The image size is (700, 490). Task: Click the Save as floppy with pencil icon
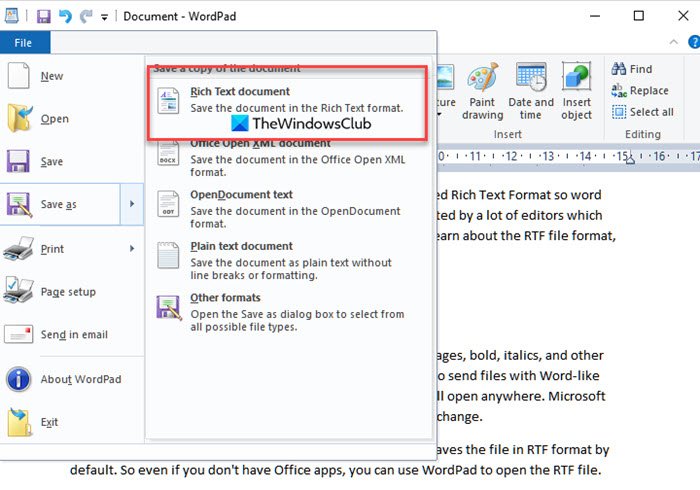19,204
